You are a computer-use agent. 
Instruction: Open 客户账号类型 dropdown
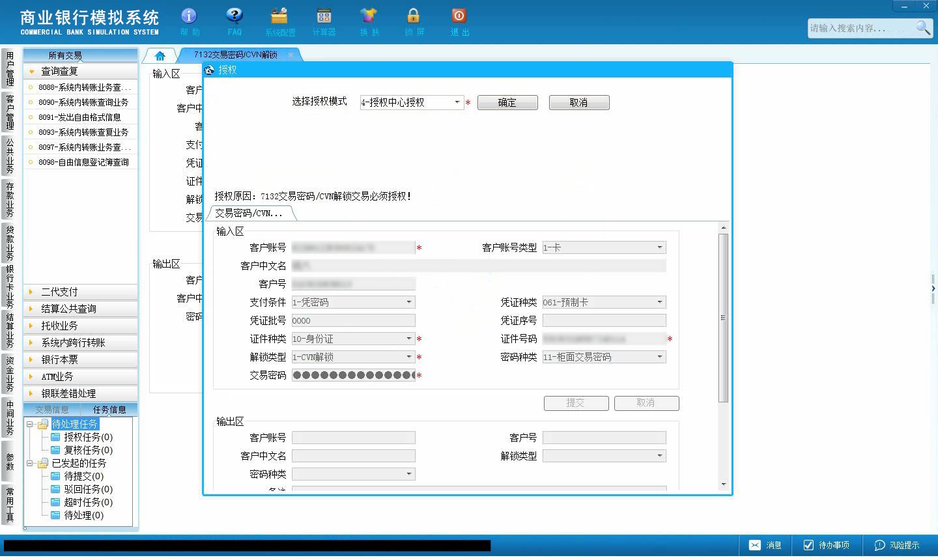[x=660, y=247]
